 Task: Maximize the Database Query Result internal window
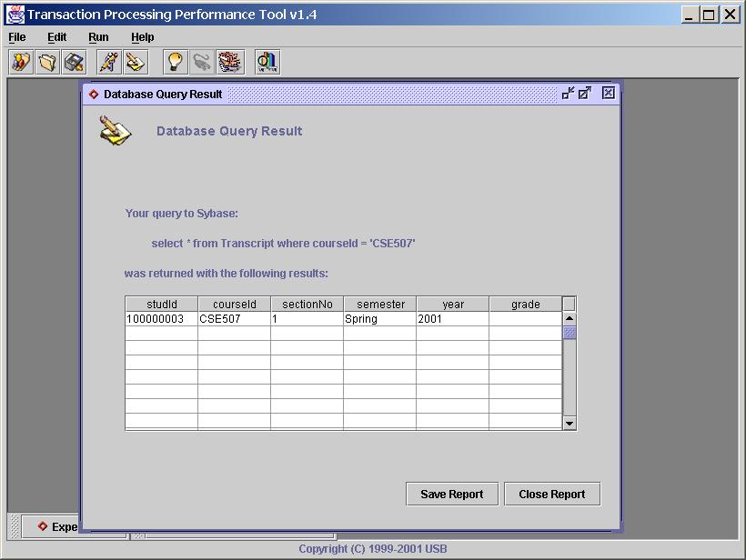(x=585, y=93)
